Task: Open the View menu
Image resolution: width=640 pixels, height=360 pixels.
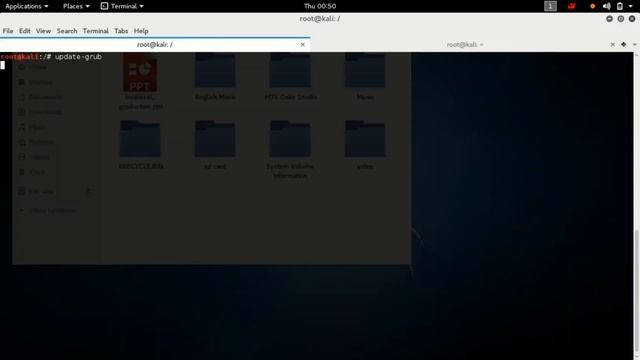Action: click(x=43, y=31)
